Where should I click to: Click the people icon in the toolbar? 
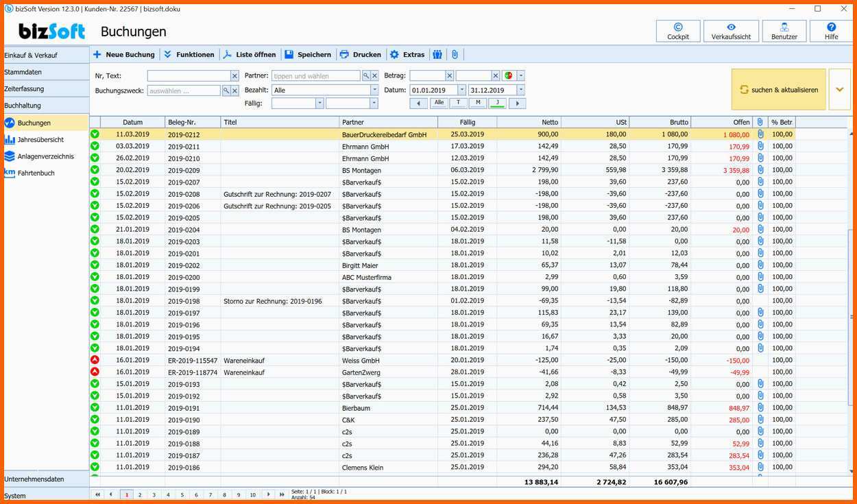(x=437, y=54)
